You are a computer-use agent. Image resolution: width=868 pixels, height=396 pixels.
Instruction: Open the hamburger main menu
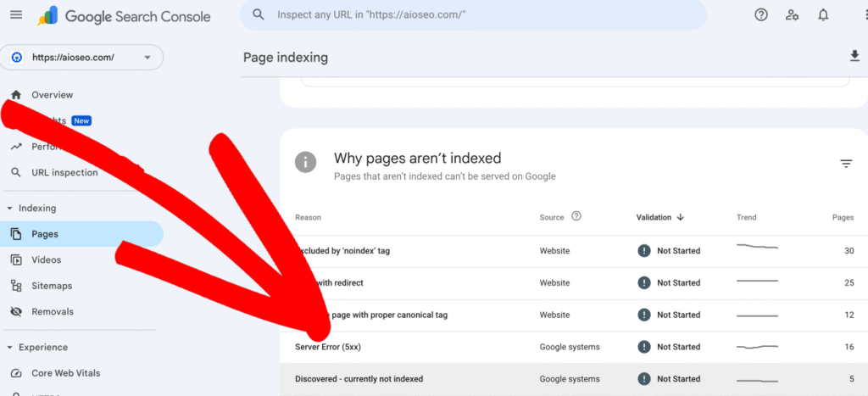pyautogui.click(x=16, y=15)
